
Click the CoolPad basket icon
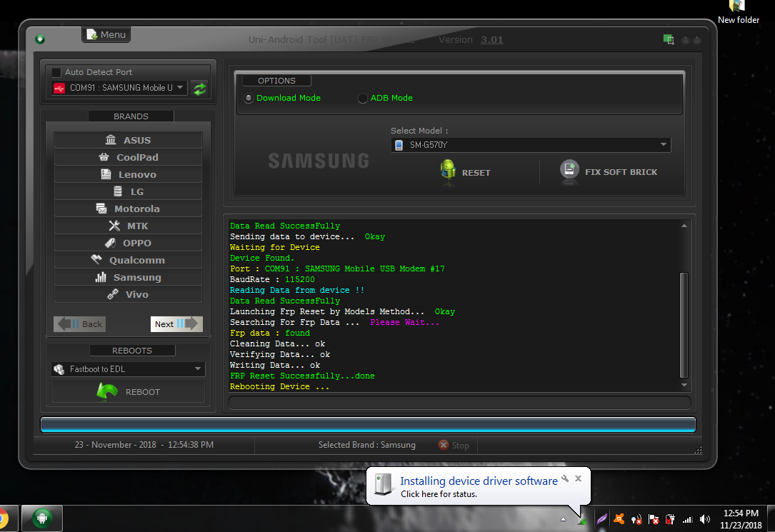(104, 157)
